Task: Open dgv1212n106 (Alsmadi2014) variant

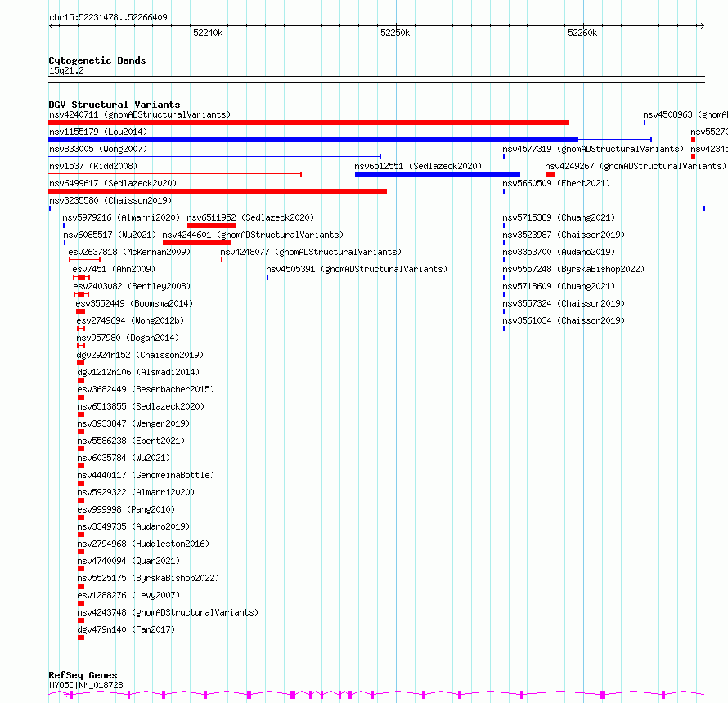Action: tap(138, 372)
